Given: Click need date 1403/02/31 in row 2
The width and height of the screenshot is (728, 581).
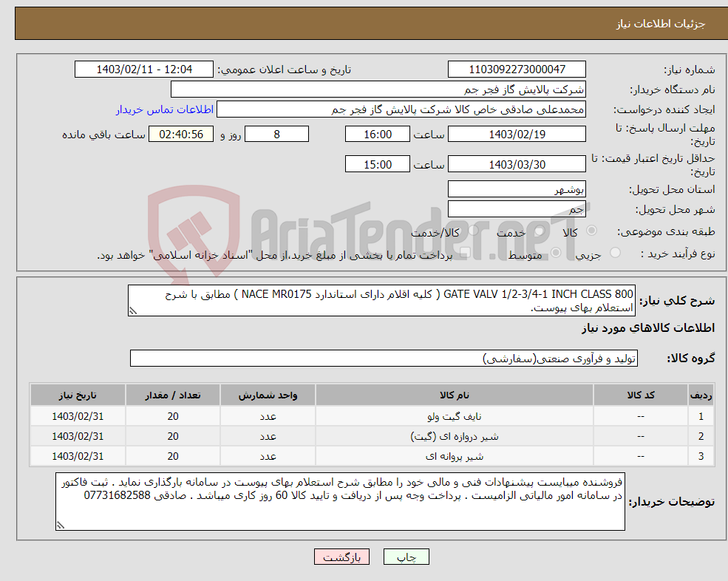Looking at the screenshot, I should click(78, 437).
